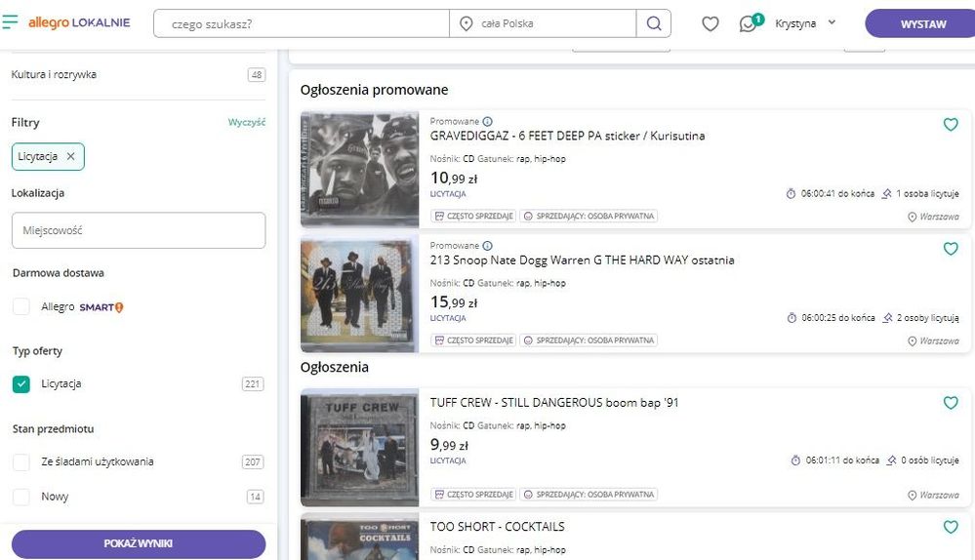
Task: Remove Licytacja filter chip X
Action: click(x=71, y=156)
